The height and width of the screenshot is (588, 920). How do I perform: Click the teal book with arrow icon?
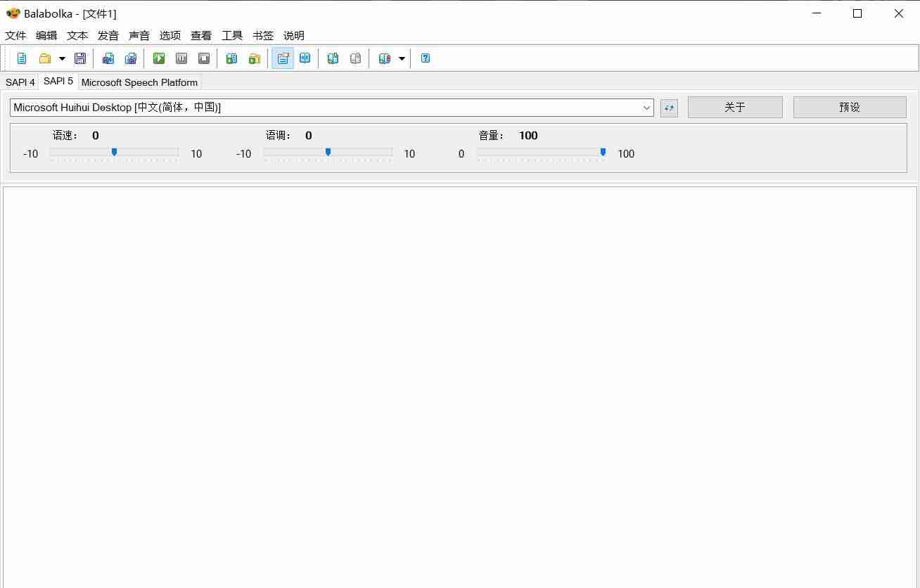coord(333,58)
